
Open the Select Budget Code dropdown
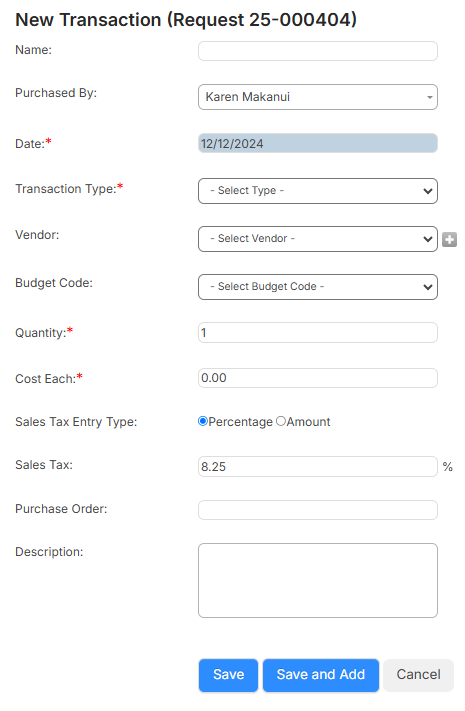click(318, 287)
